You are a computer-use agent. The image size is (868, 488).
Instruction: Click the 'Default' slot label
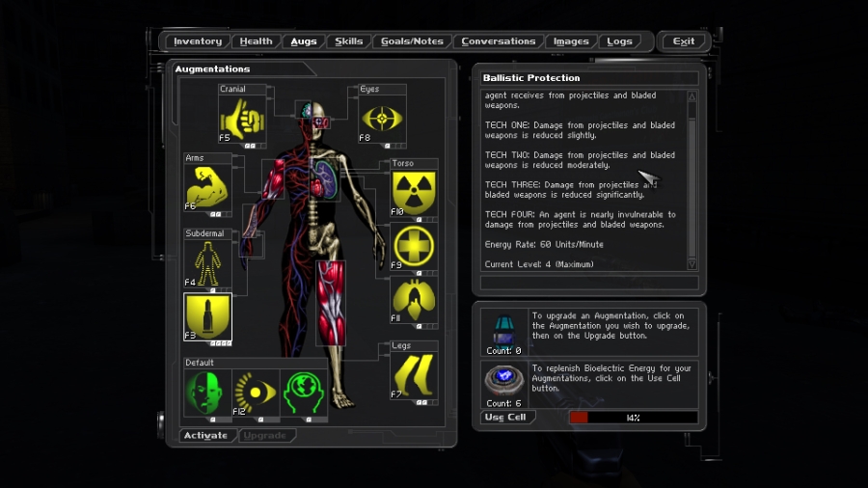point(200,363)
